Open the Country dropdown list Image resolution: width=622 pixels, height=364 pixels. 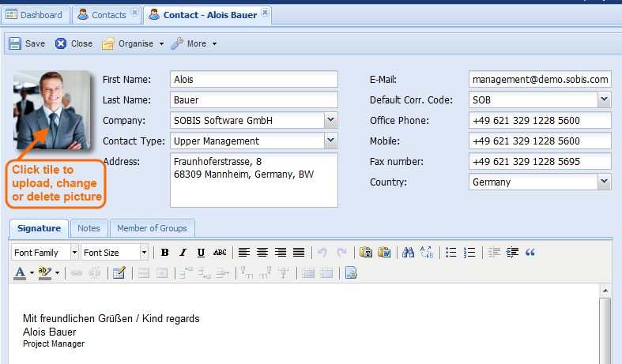tap(605, 182)
